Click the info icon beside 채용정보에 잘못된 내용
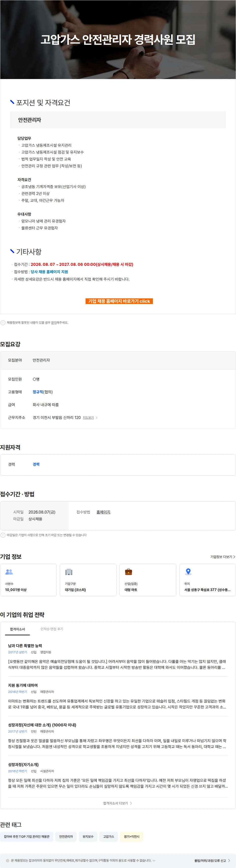This screenshot has width=236, height=868. [x=3, y=323]
